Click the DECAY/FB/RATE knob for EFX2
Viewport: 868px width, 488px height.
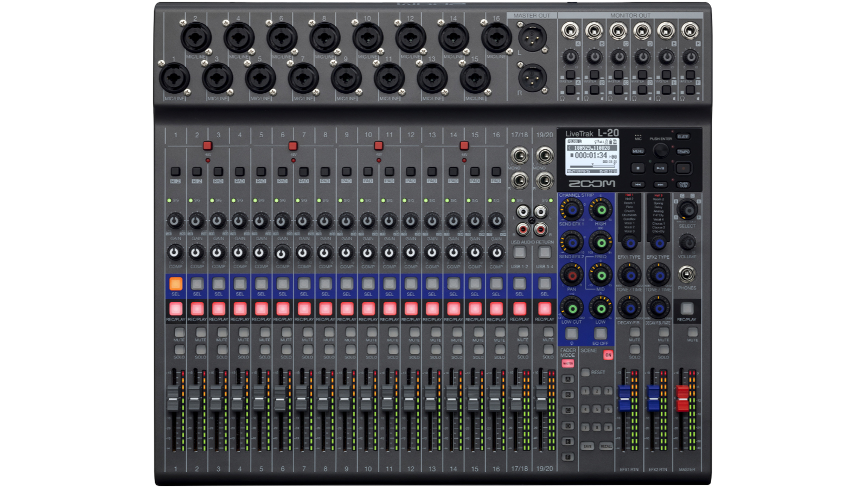(659, 308)
